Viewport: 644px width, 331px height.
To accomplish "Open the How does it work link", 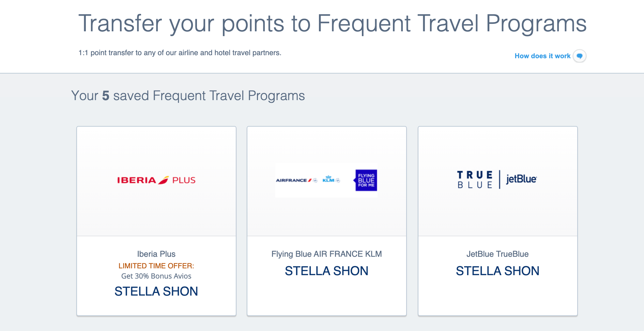I will click(542, 56).
